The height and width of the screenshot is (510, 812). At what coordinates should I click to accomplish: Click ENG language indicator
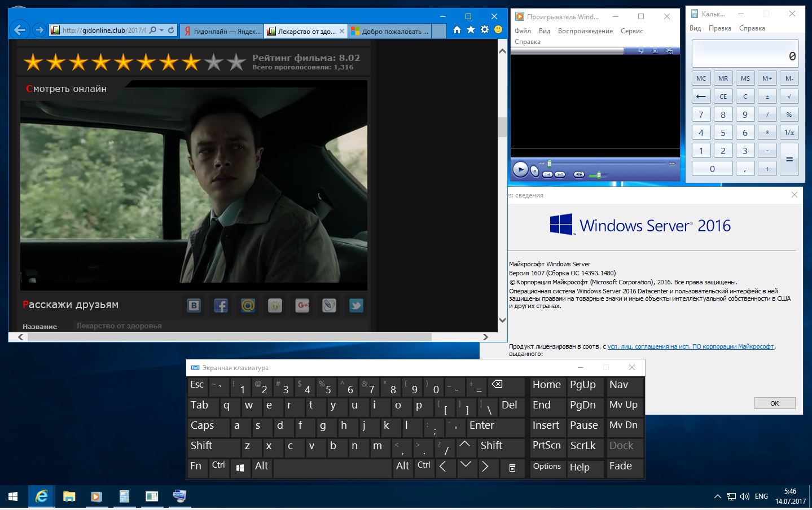(x=761, y=496)
